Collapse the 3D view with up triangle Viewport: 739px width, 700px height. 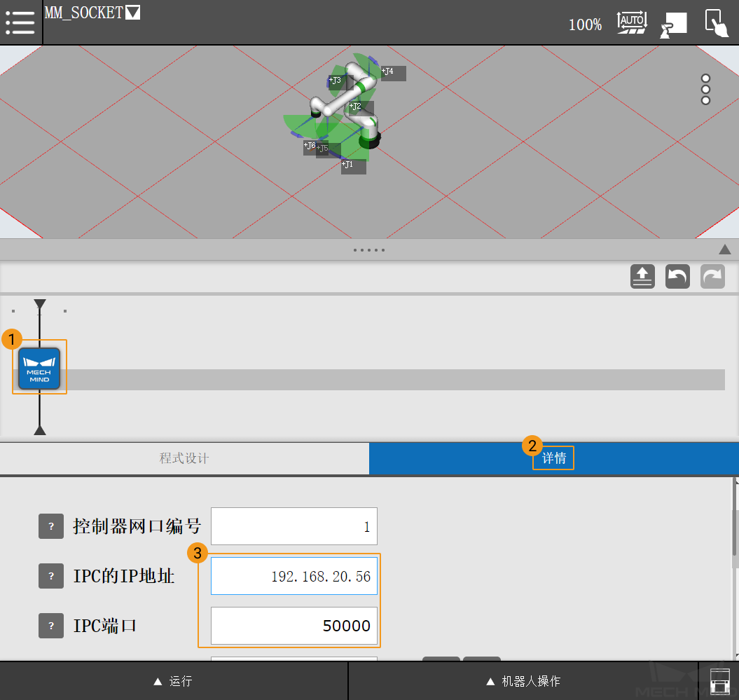pos(724,249)
